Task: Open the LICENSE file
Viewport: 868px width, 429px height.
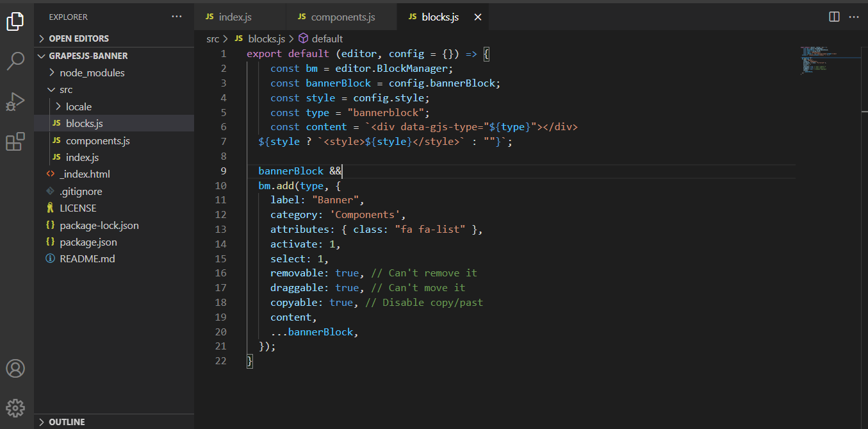Action: 114,208
